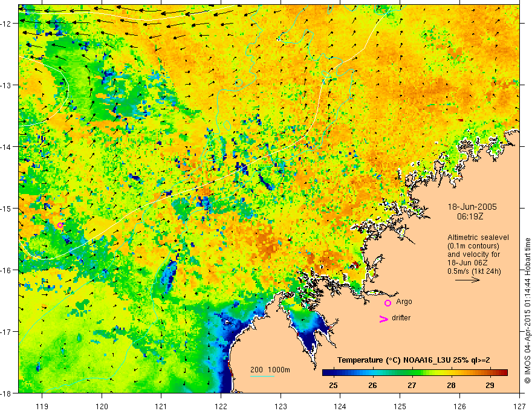The width and height of the screenshot is (532, 411).
Task: Click the time text 06:19Z
Action: [470, 216]
